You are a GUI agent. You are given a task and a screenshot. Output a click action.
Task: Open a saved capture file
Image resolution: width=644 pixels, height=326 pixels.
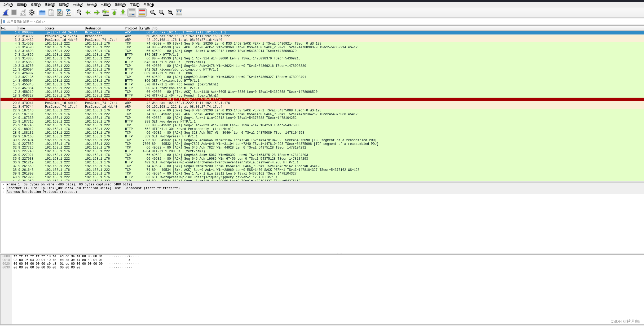pyautogui.click(x=42, y=12)
